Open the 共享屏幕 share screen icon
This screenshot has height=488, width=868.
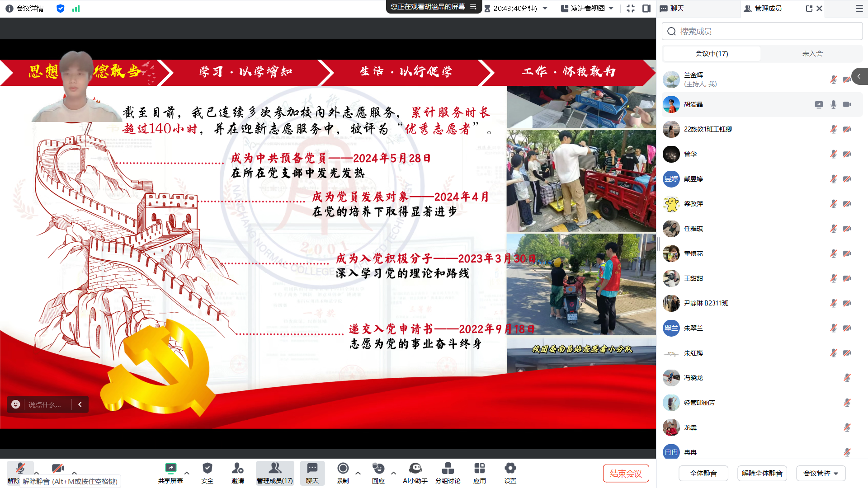(170, 469)
